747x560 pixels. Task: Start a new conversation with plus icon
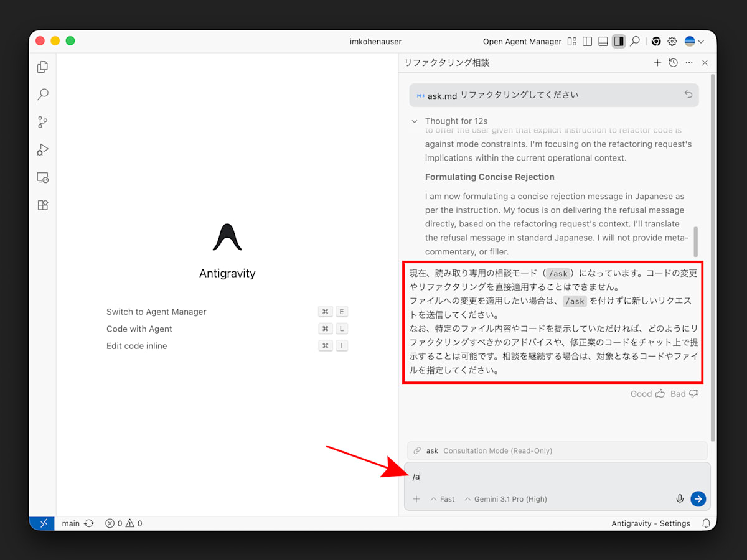point(657,63)
